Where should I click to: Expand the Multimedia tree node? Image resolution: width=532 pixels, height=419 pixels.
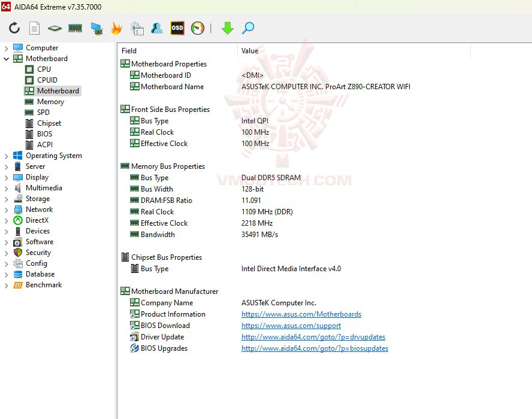tap(6, 188)
